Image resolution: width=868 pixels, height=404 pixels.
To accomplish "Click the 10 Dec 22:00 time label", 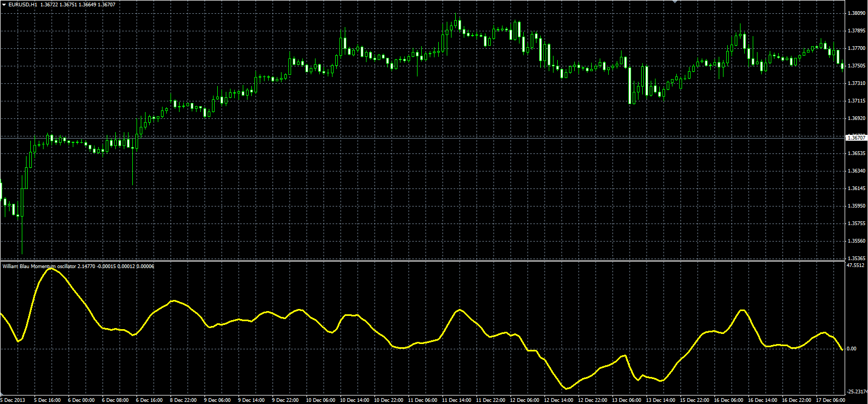I will 389,400.
